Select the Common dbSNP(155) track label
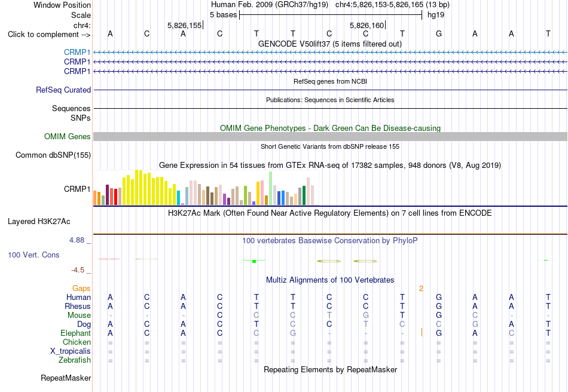 [53, 155]
